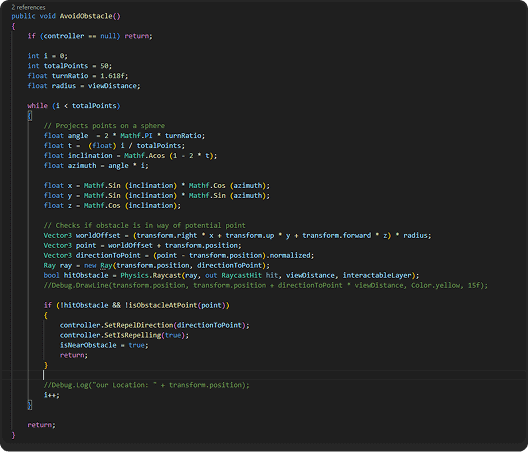Click the controller.SetRepelDirection line

155,325
